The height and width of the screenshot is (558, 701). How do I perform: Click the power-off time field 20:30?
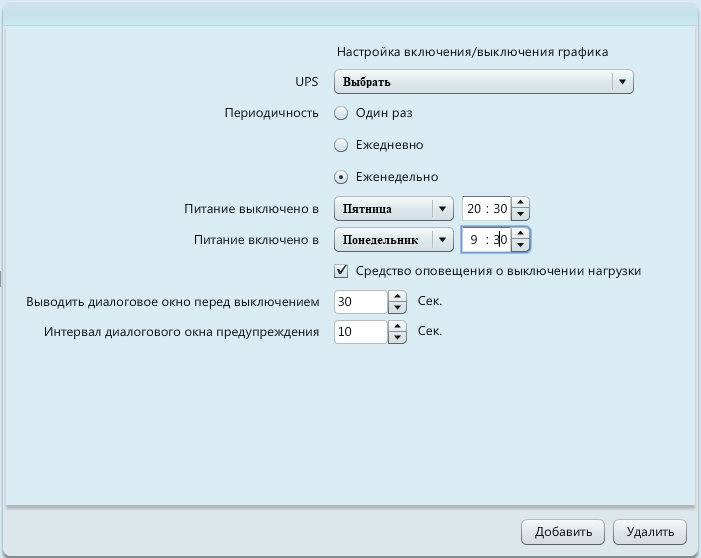click(x=486, y=209)
